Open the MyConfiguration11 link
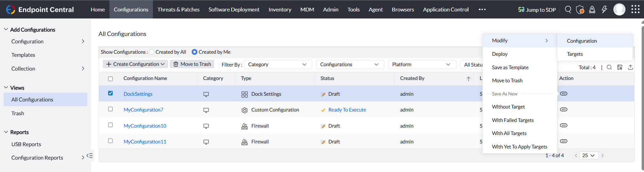 coord(145,142)
